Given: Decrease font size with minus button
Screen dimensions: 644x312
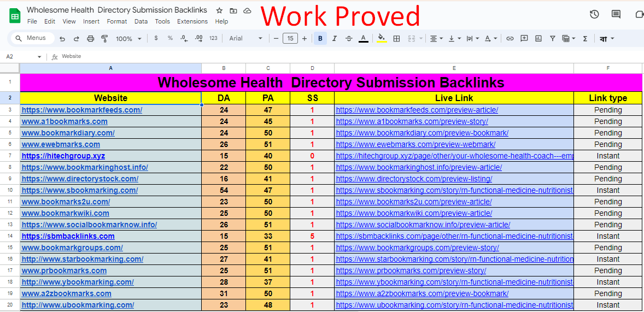Looking at the screenshot, I should point(276,39).
